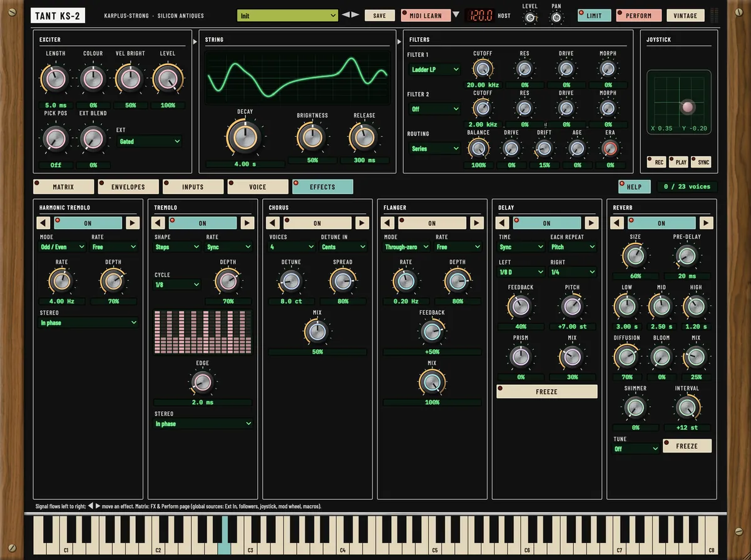Open Delay left 1/8 D time dropdown
The image size is (751, 560).
coord(521,272)
